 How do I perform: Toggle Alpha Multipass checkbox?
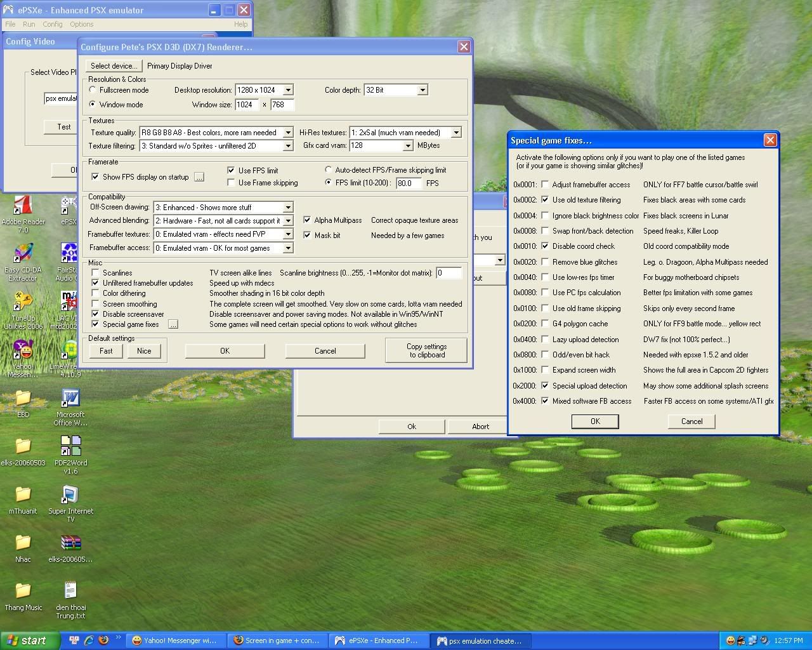[307, 220]
